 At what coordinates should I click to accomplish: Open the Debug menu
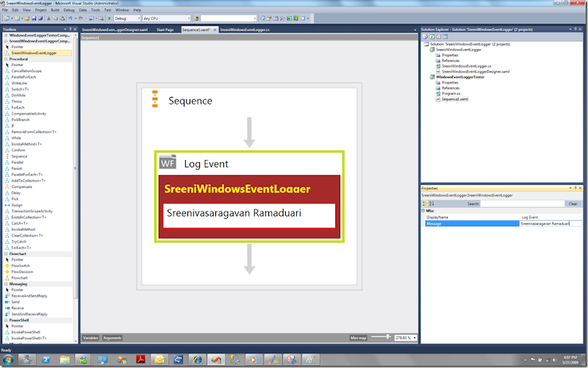(69, 10)
